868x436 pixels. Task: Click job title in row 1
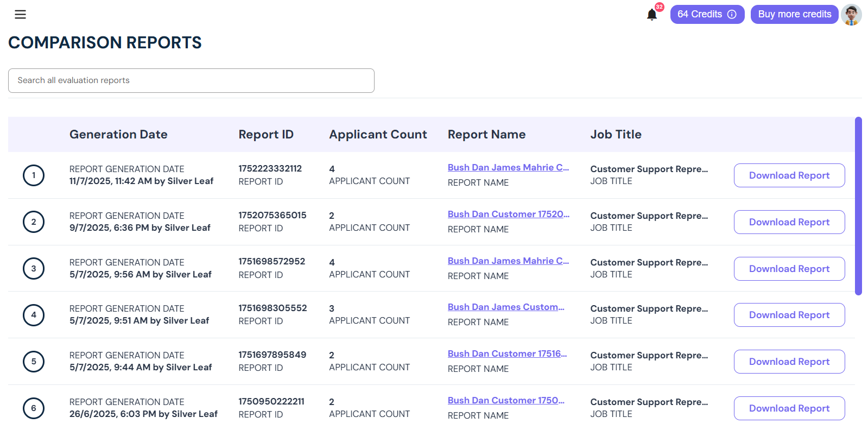pos(649,169)
